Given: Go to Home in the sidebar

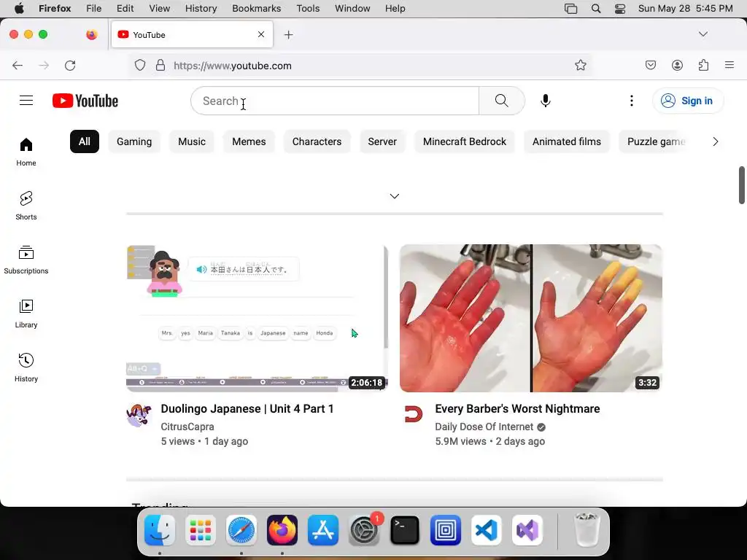Looking at the screenshot, I should [26, 152].
